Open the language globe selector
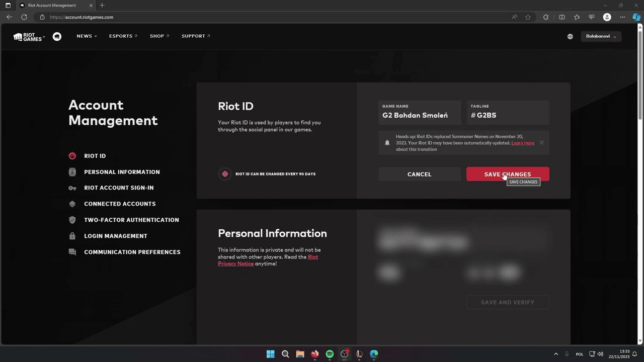 coord(570,37)
